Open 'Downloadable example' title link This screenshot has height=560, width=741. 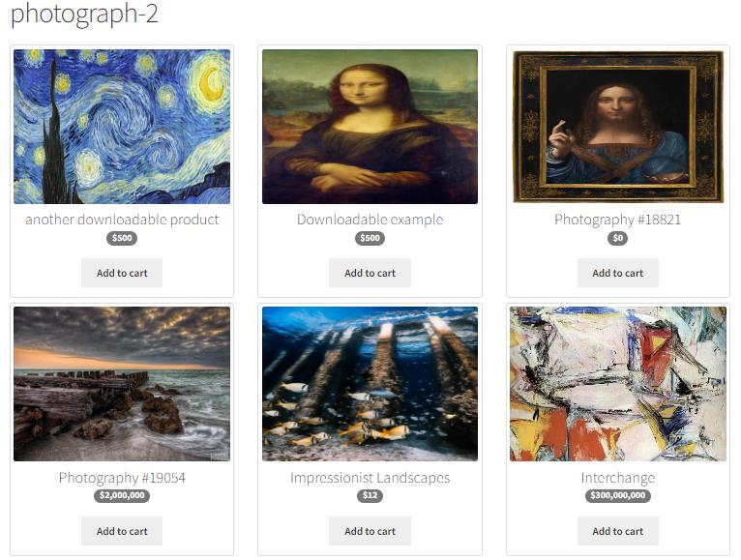point(370,220)
